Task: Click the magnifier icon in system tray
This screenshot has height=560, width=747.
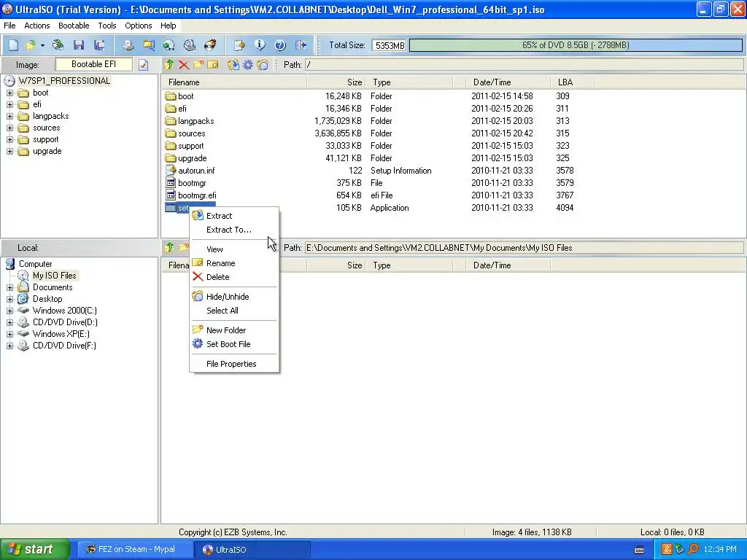Action: click(693, 549)
